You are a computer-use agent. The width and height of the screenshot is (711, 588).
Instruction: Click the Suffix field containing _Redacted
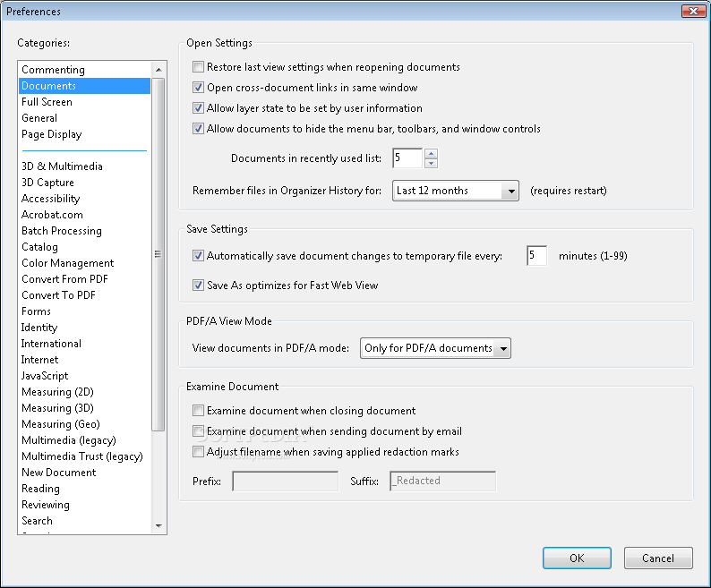442,481
